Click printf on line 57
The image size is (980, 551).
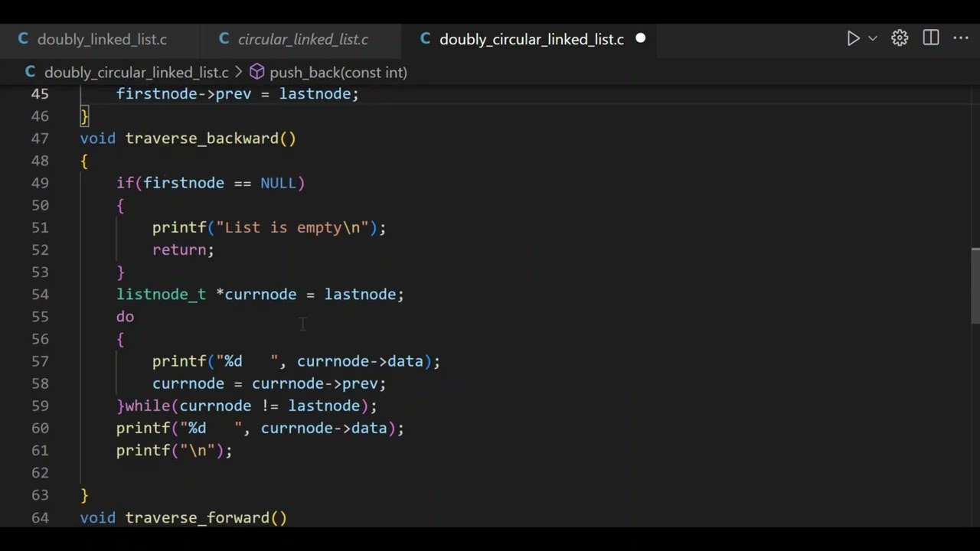pyautogui.click(x=179, y=361)
